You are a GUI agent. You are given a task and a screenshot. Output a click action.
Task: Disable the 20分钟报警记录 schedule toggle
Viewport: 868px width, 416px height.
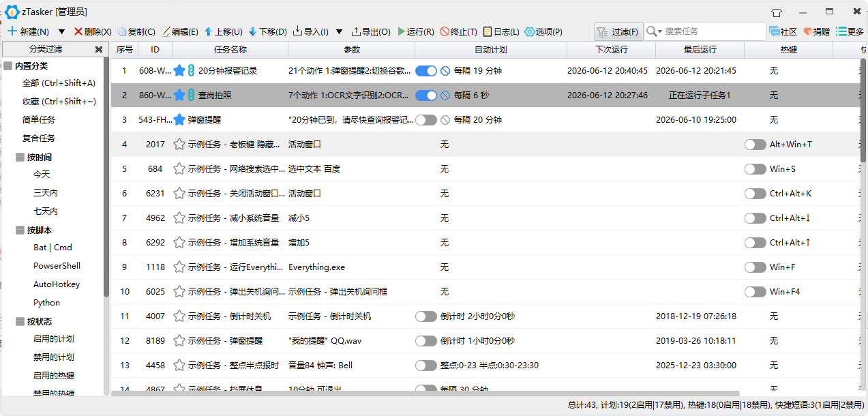pos(426,70)
